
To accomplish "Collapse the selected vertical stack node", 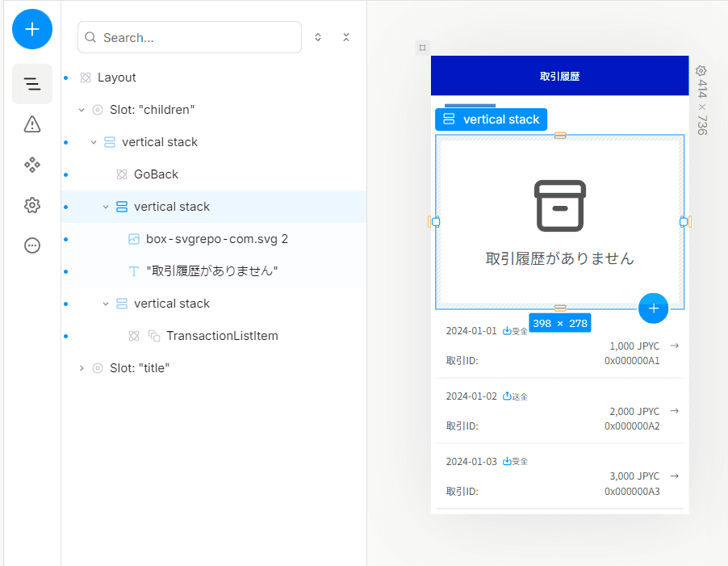I will pyautogui.click(x=106, y=207).
